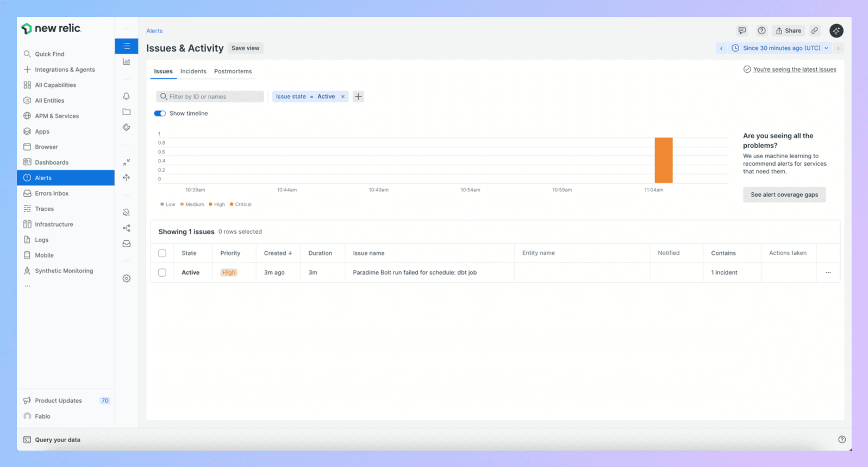
Task: Open the bottom-right help circle icon
Action: (x=842, y=439)
